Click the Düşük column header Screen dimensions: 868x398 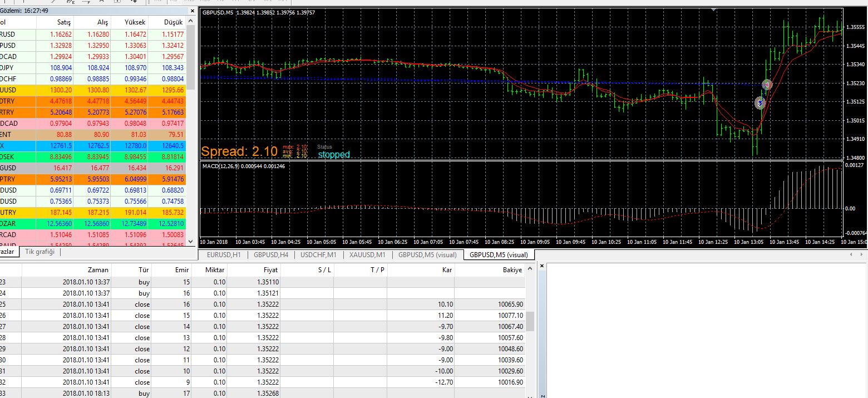[173, 22]
